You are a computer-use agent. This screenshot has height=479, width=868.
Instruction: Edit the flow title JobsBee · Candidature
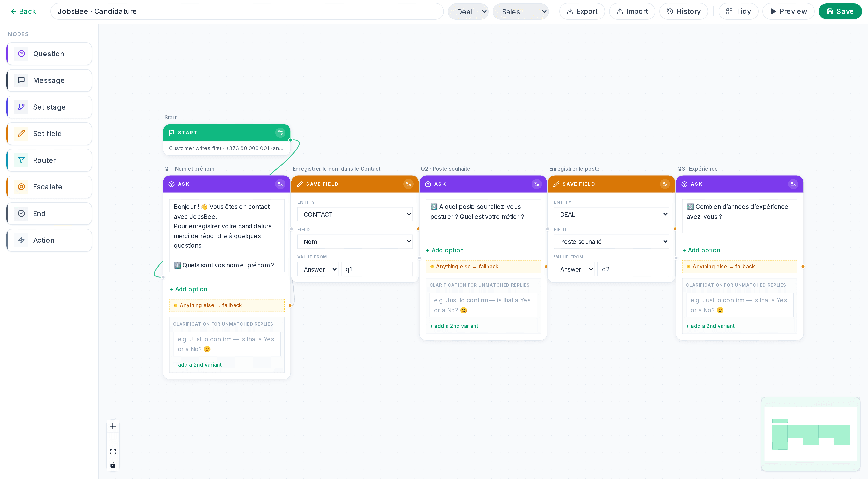point(247,11)
